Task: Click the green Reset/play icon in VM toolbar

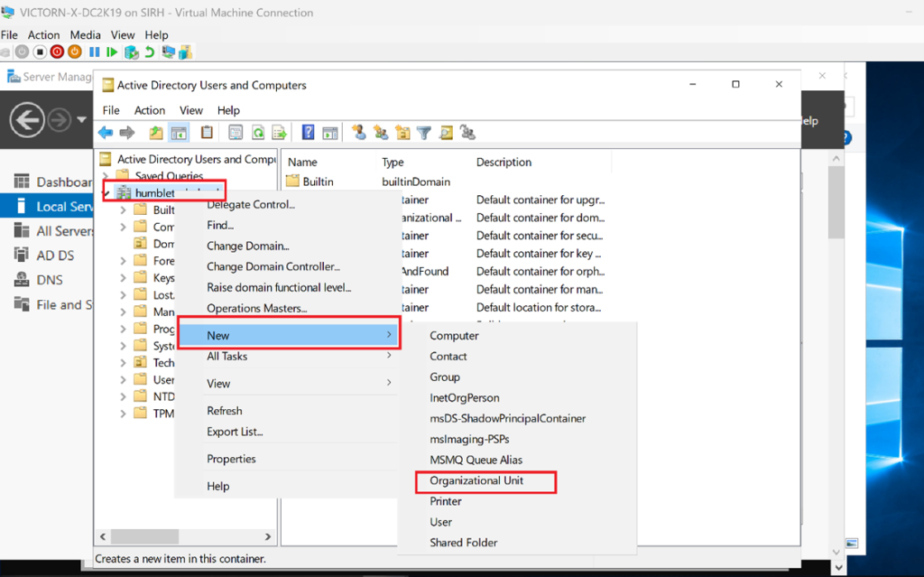Action: (112, 51)
